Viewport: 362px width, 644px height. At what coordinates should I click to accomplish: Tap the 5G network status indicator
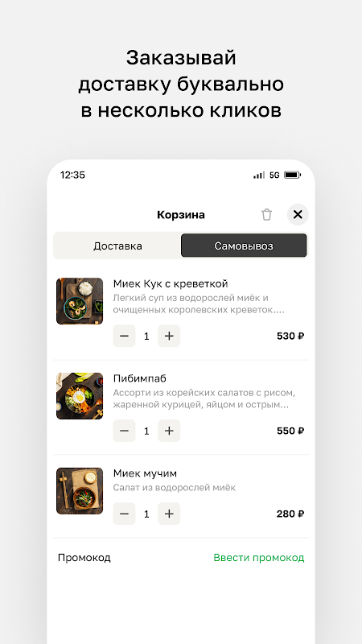(274, 175)
